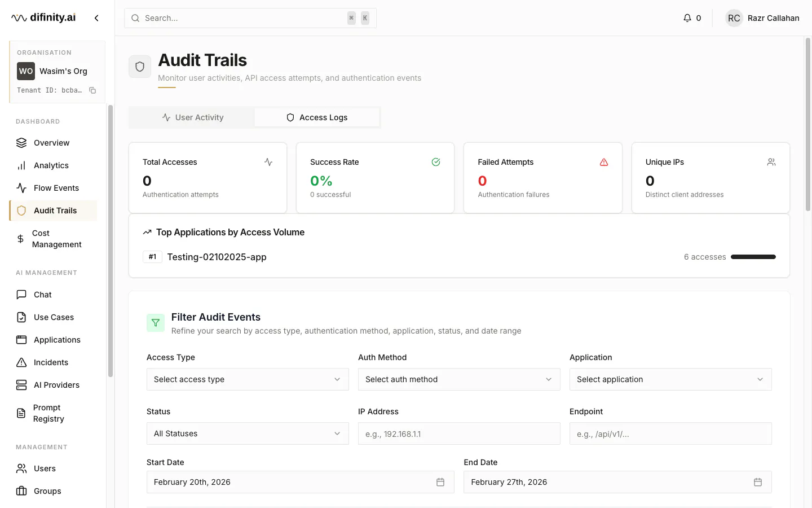Open Groups in the sidebar
This screenshot has height=508, width=812.
[x=54, y=491]
